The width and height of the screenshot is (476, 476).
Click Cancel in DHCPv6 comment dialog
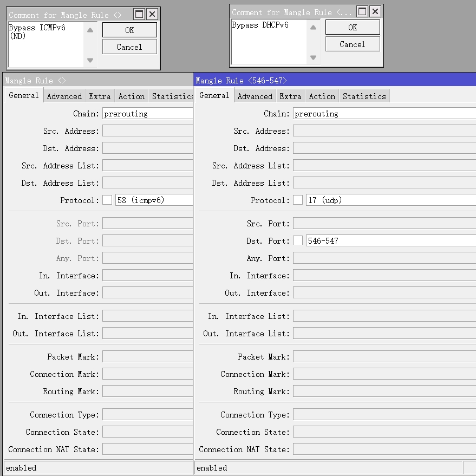(353, 44)
